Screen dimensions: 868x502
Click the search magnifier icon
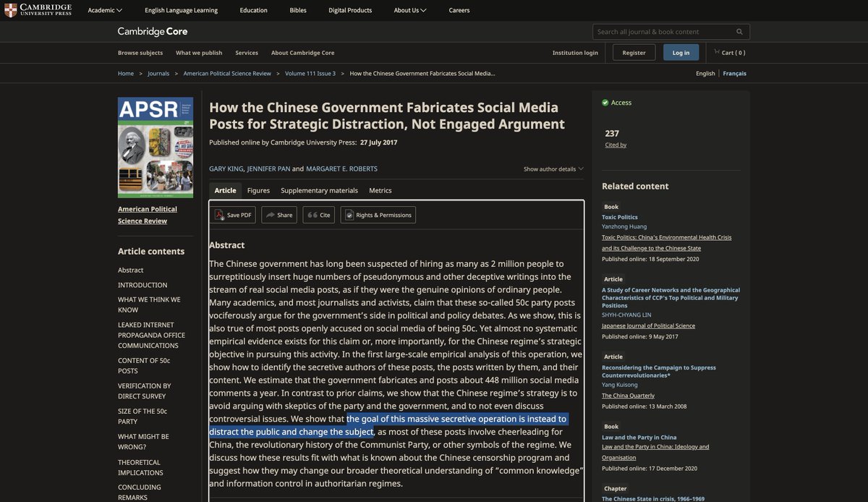click(x=739, y=32)
